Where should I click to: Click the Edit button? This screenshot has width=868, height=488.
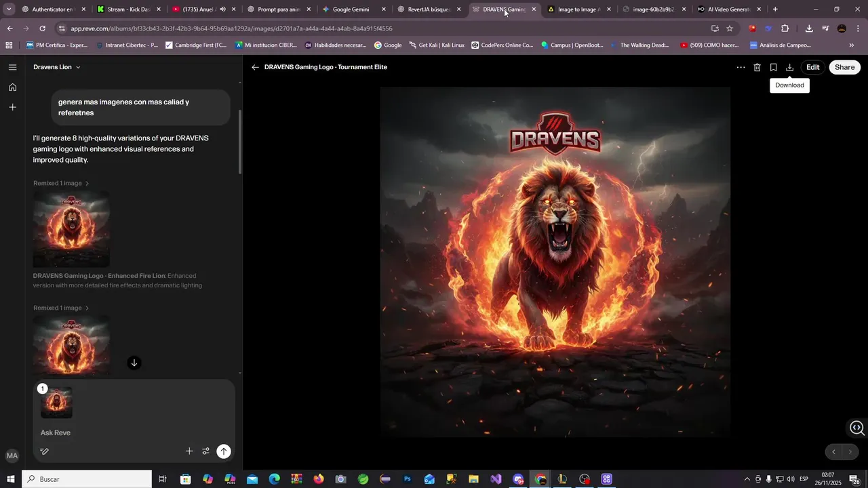point(812,67)
